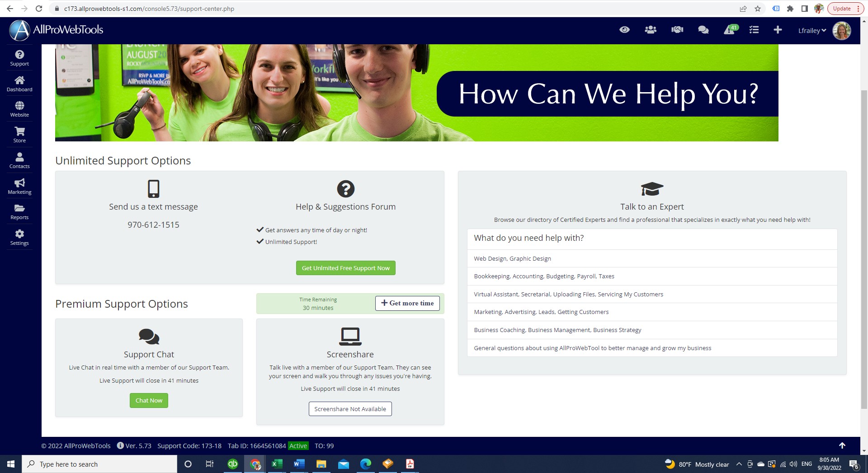Open Website section in sidebar
The image size is (868, 473).
[19, 109]
